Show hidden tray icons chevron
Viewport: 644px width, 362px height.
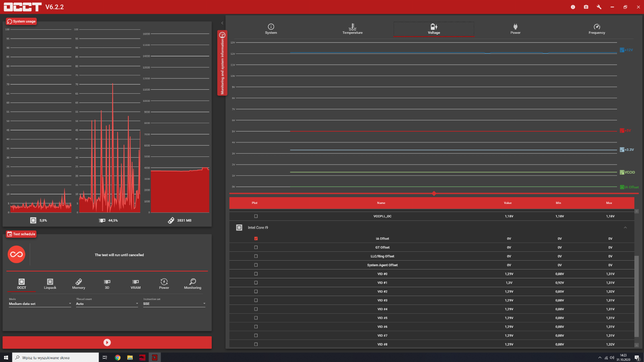[x=600, y=358]
